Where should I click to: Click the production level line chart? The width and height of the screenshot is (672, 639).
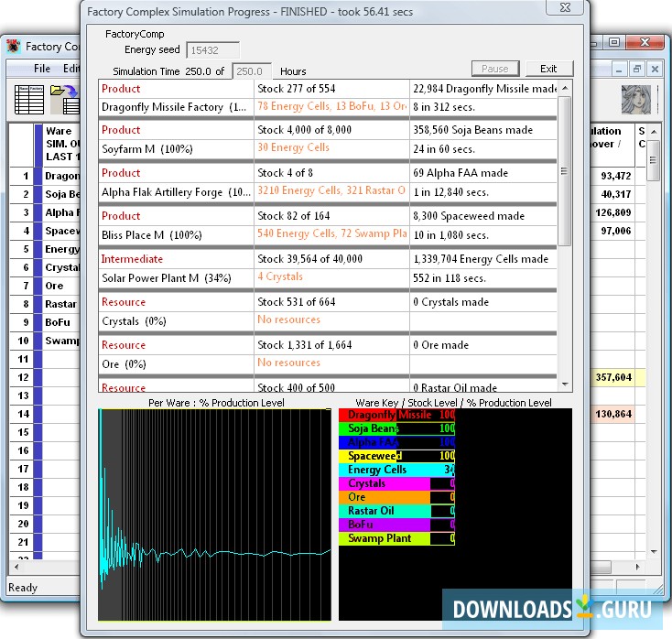click(x=215, y=514)
